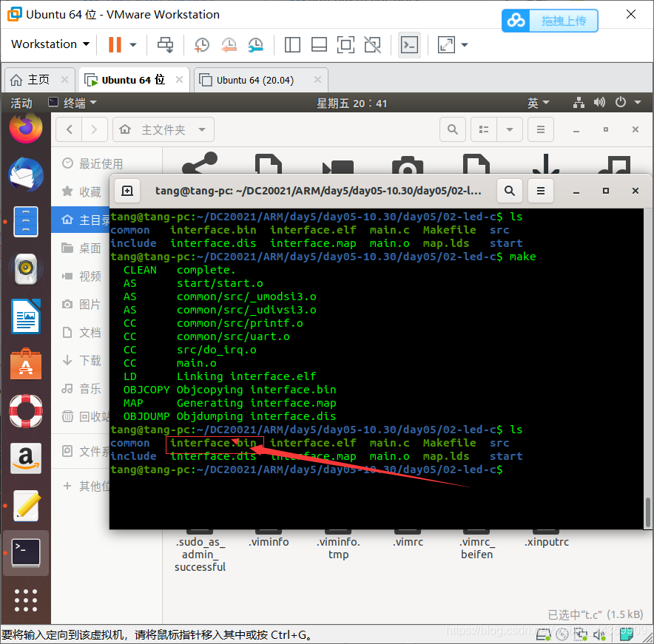Expand the pause button dropdown arrow
The width and height of the screenshot is (654, 644).
[x=133, y=44]
